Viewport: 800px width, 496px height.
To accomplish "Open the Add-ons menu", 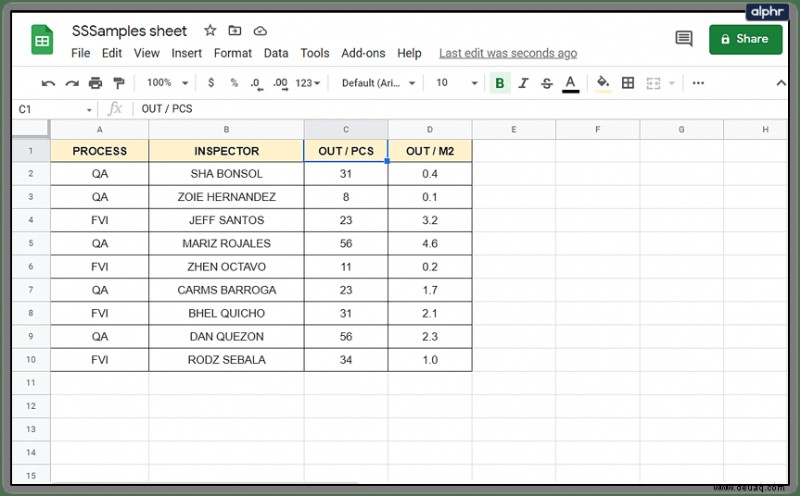I will point(363,53).
